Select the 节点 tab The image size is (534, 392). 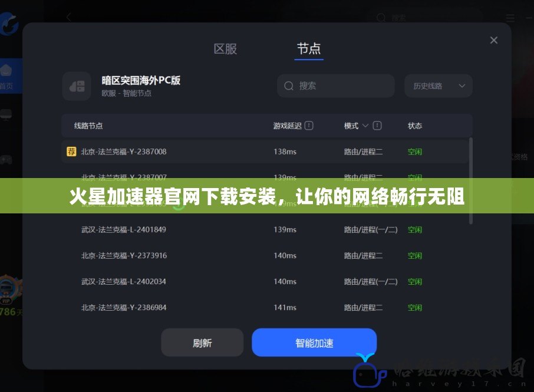(x=308, y=49)
